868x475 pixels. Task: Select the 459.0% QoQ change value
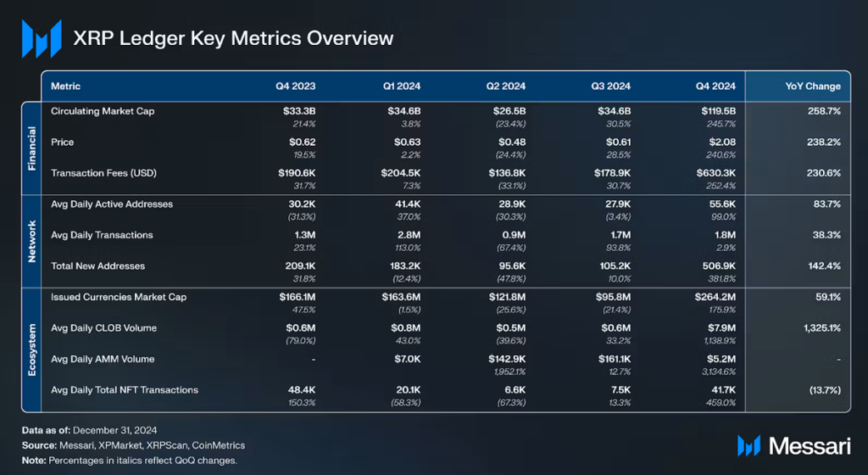pos(721,403)
